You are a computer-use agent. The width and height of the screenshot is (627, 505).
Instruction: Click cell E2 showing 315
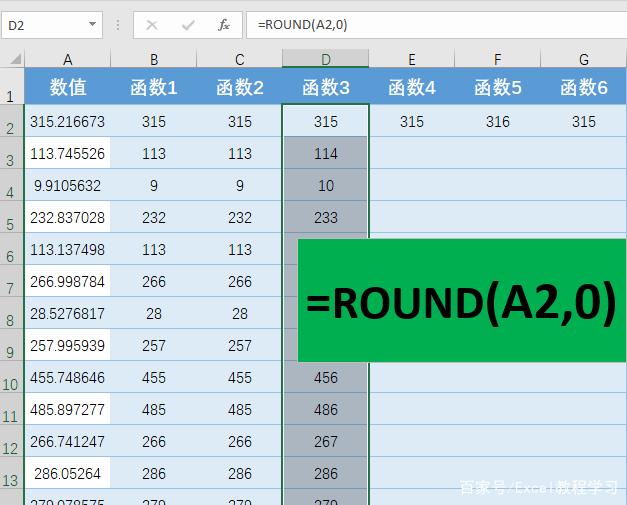pyautogui.click(x=411, y=121)
